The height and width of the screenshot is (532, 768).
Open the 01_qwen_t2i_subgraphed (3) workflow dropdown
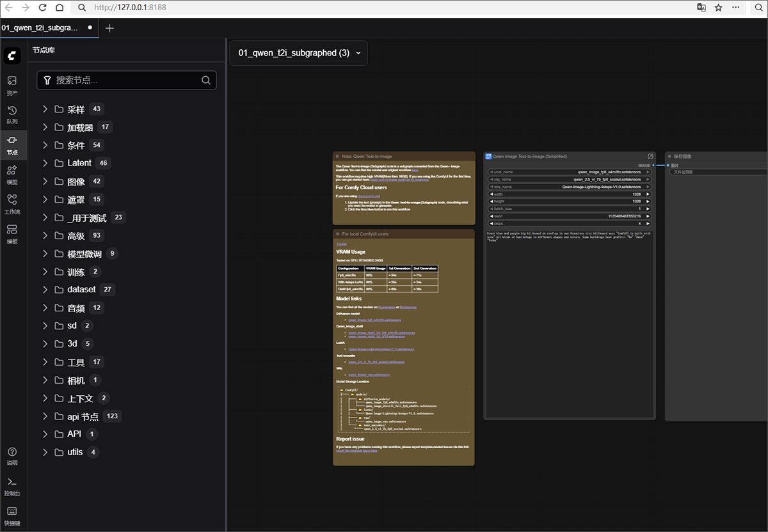click(x=299, y=53)
